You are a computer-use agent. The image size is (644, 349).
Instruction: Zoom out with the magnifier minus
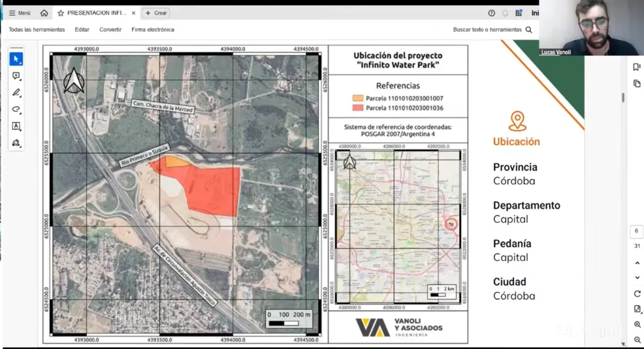(637, 340)
